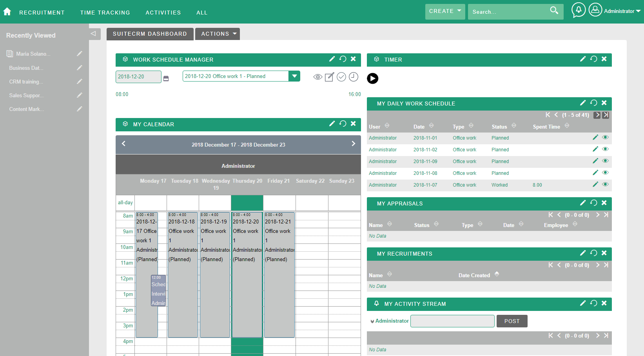Open the notifications bell icon

click(579, 10)
